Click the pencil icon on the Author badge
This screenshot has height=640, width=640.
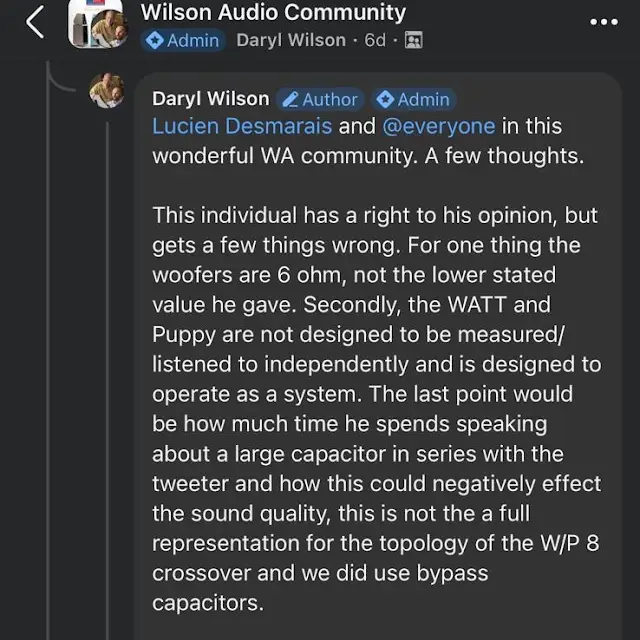[x=290, y=99]
